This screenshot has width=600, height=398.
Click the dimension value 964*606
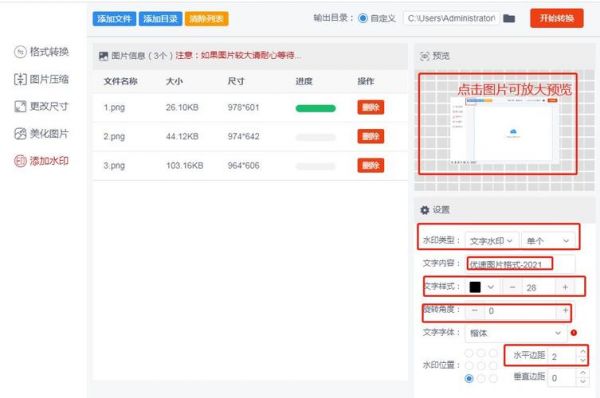243,165
